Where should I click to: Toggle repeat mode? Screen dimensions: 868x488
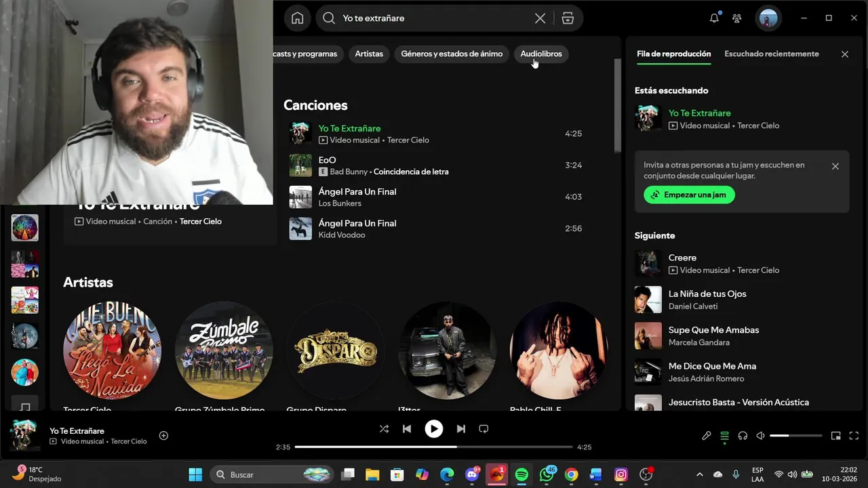point(484,429)
